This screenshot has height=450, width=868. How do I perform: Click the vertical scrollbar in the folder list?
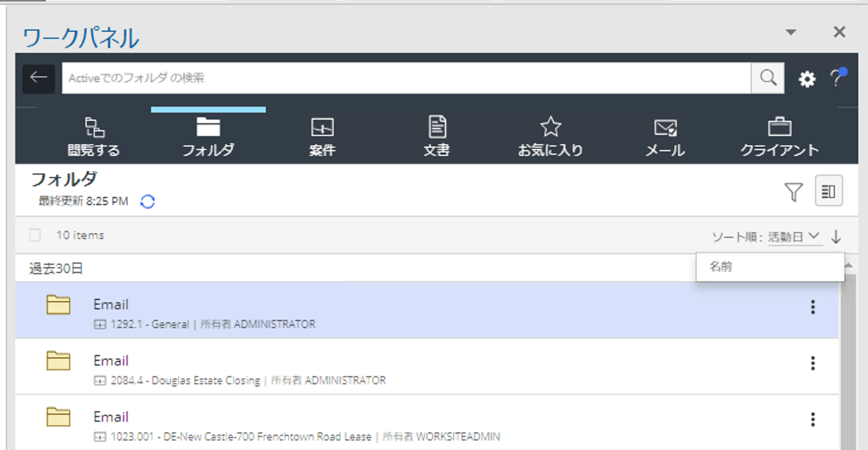pyautogui.click(x=847, y=363)
